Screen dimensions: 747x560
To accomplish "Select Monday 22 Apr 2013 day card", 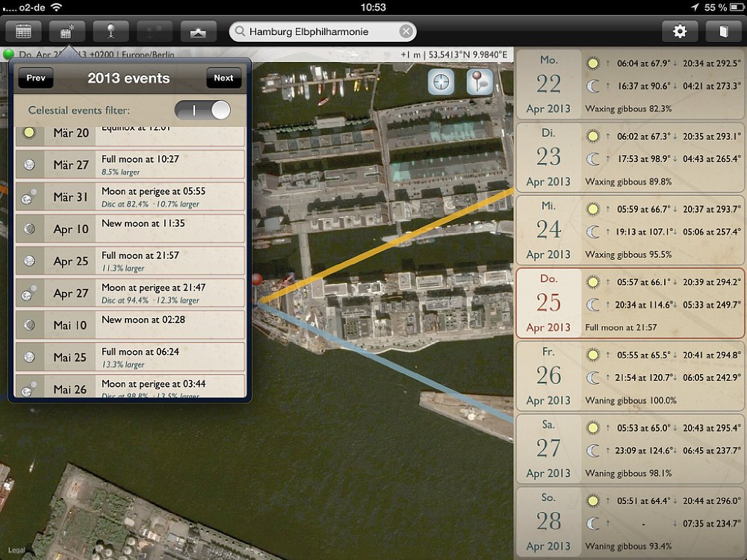I will (629, 84).
